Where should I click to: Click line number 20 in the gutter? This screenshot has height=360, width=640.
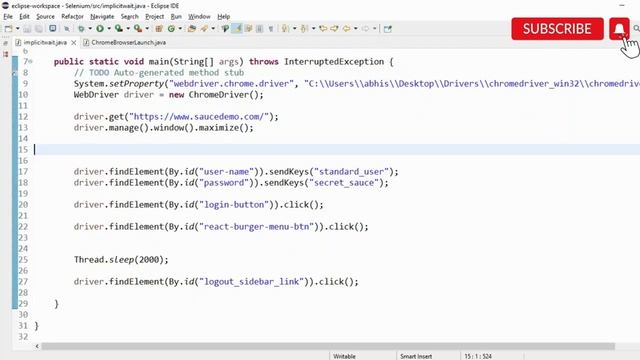[x=23, y=204]
